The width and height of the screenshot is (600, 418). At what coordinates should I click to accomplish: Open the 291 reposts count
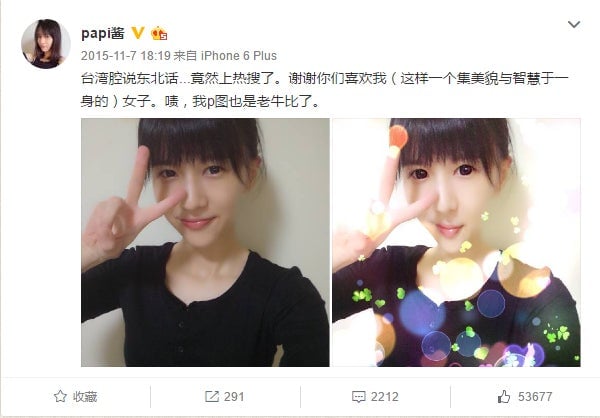(x=234, y=397)
